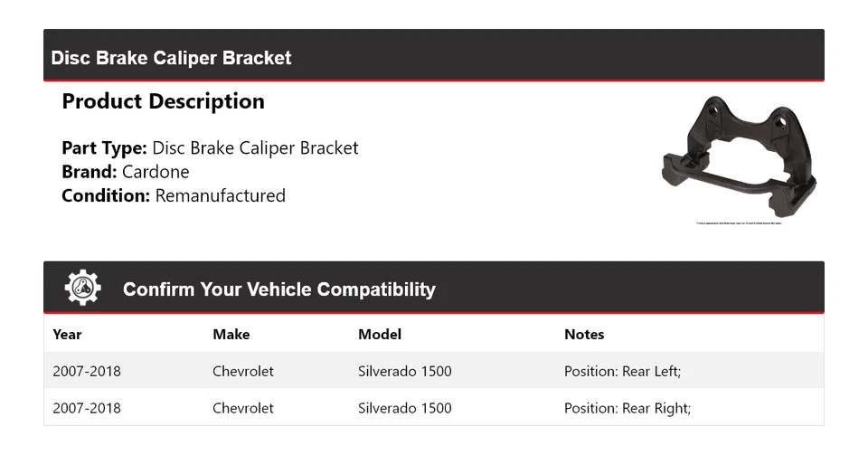Click the Model column header
868x455 pixels.
[x=379, y=334]
